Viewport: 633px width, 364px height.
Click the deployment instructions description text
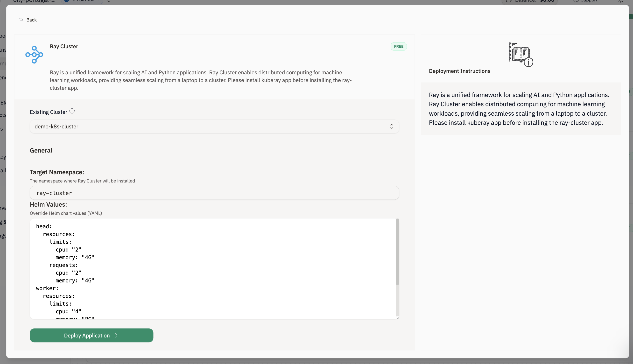[x=519, y=109]
